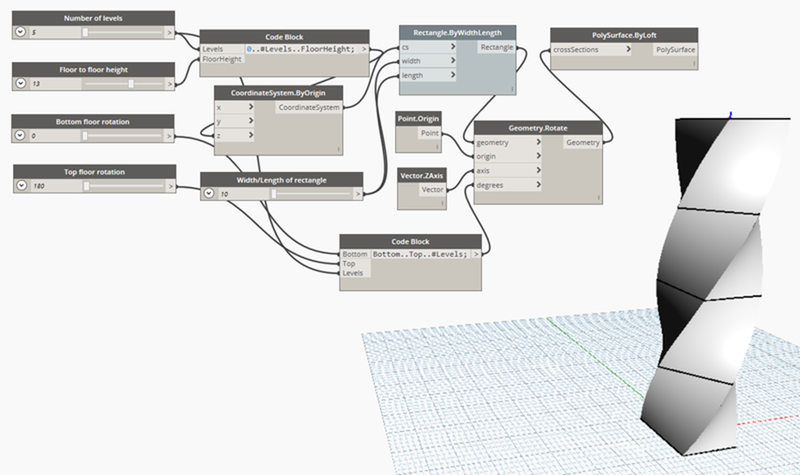Click the Top floor rotation slider handle

click(x=86, y=186)
